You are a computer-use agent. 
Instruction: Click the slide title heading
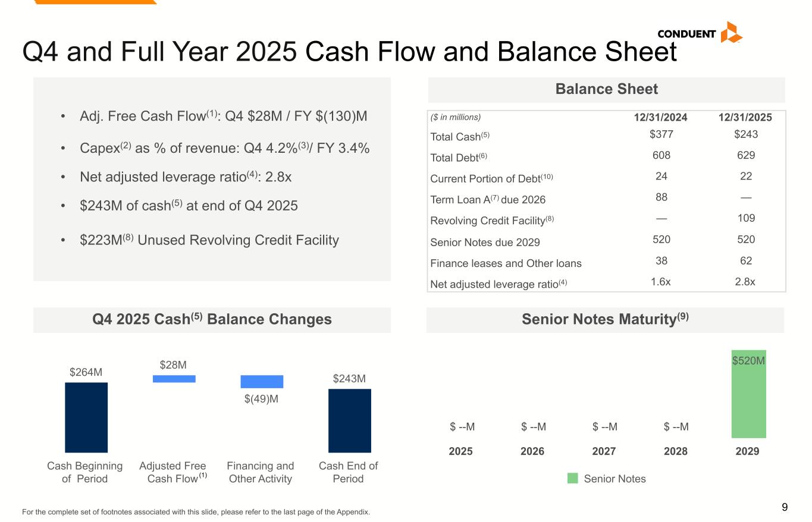pyautogui.click(x=349, y=52)
